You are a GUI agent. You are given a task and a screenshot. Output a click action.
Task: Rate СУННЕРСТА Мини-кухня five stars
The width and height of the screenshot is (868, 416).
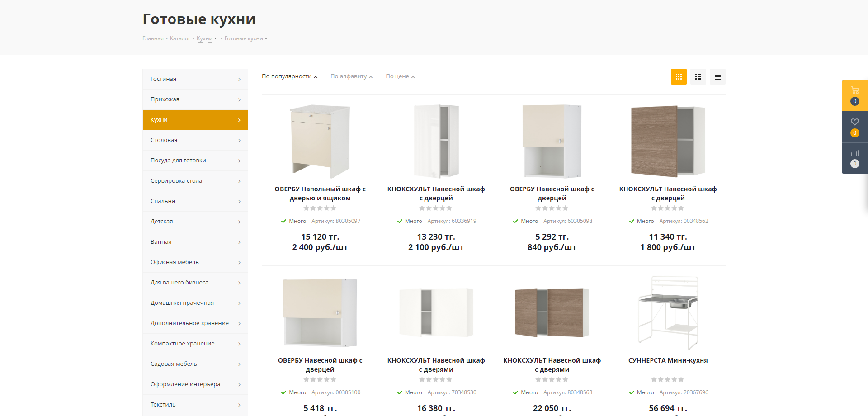[681, 380]
